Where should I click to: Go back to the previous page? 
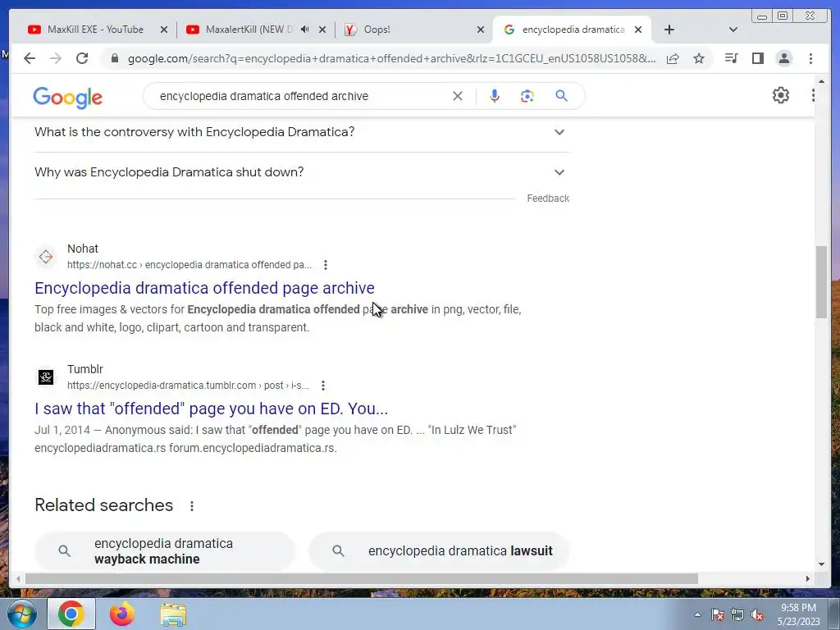pos(30,58)
